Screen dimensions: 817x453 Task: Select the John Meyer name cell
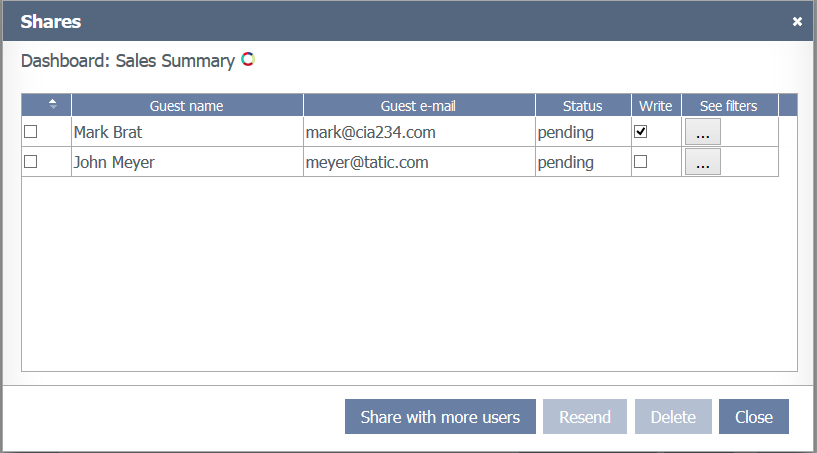[114, 162]
